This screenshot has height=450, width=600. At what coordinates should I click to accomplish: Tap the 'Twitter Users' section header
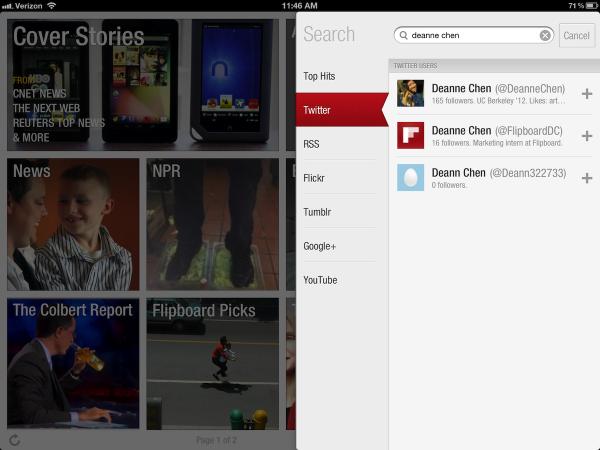[x=494, y=65]
